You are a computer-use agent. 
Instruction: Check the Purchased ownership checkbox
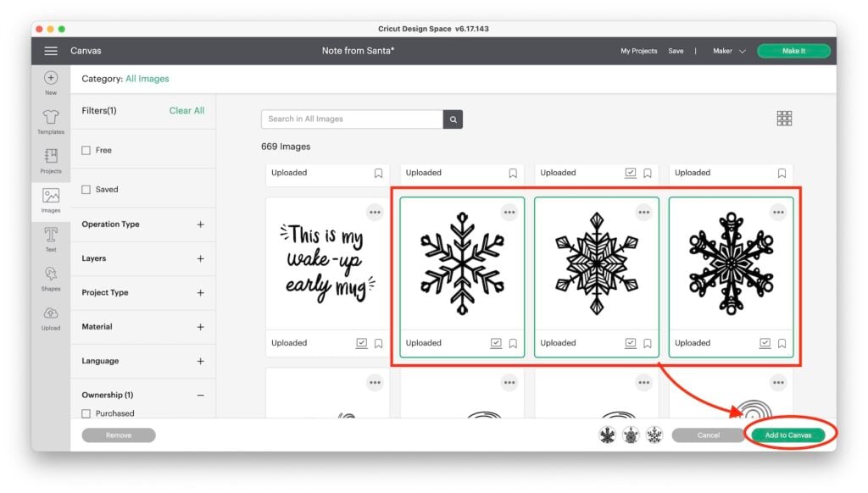pyautogui.click(x=86, y=414)
